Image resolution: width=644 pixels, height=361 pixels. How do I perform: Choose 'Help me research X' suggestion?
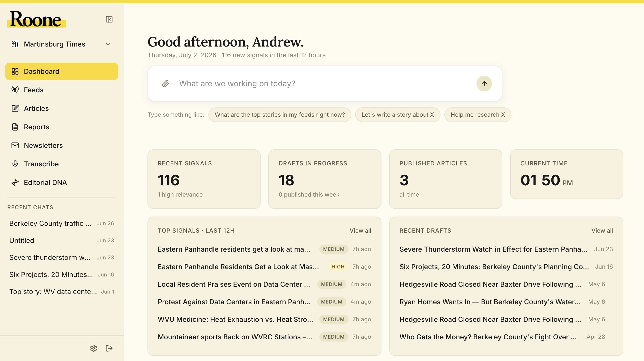click(x=478, y=115)
